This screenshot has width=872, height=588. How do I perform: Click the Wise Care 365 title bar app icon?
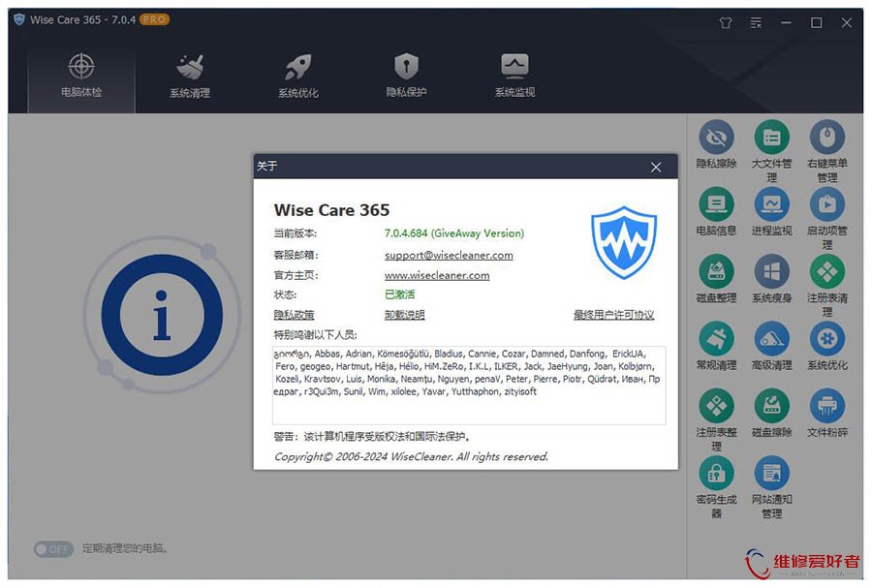pyautogui.click(x=19, y=19)
